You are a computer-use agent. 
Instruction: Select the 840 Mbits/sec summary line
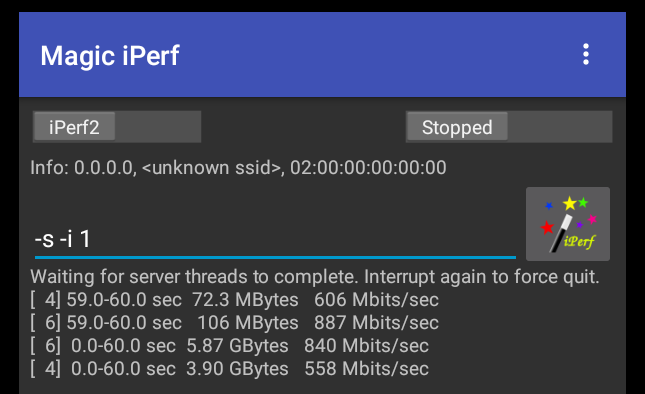[x=230, y=346]
